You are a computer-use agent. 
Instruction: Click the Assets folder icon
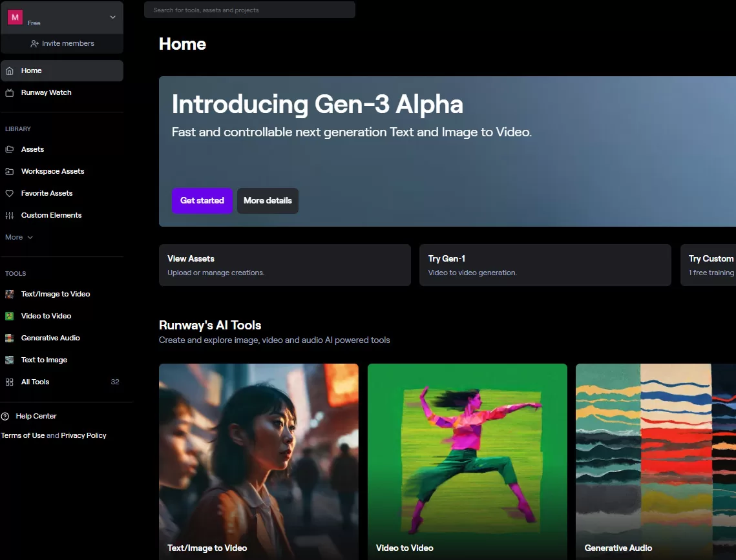pos(10,149)
